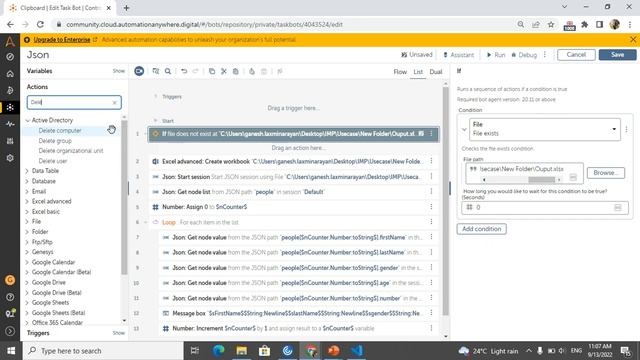Click the variable analyzer toolbar icon
The image size is (640, 360).
156,71
